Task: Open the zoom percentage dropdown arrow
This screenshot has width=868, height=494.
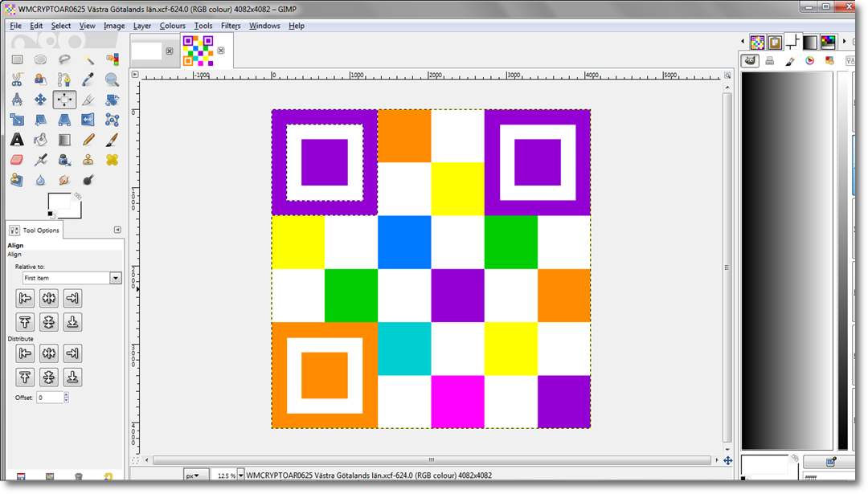Action: (241, 476)
